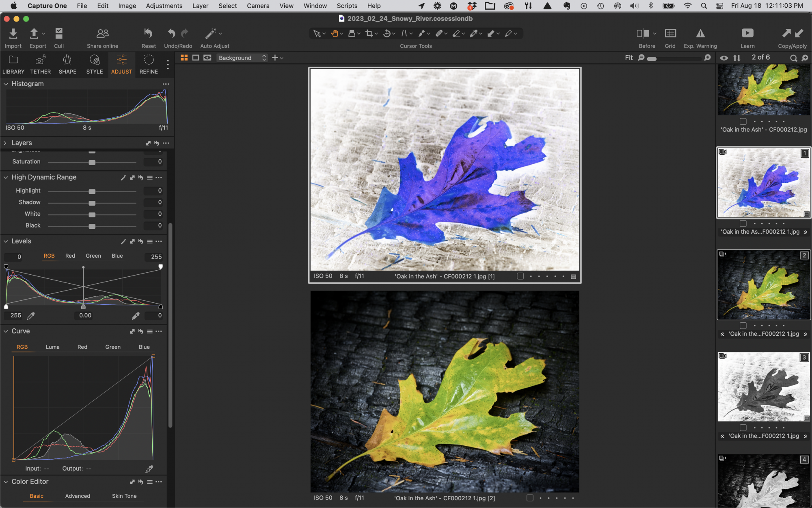
Task: Expand the Layers panel
Action: (5, 143)
